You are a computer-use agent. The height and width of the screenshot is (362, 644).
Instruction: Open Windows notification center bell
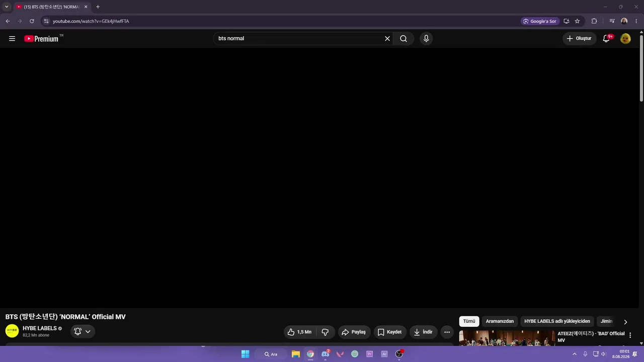pos(635,354)
